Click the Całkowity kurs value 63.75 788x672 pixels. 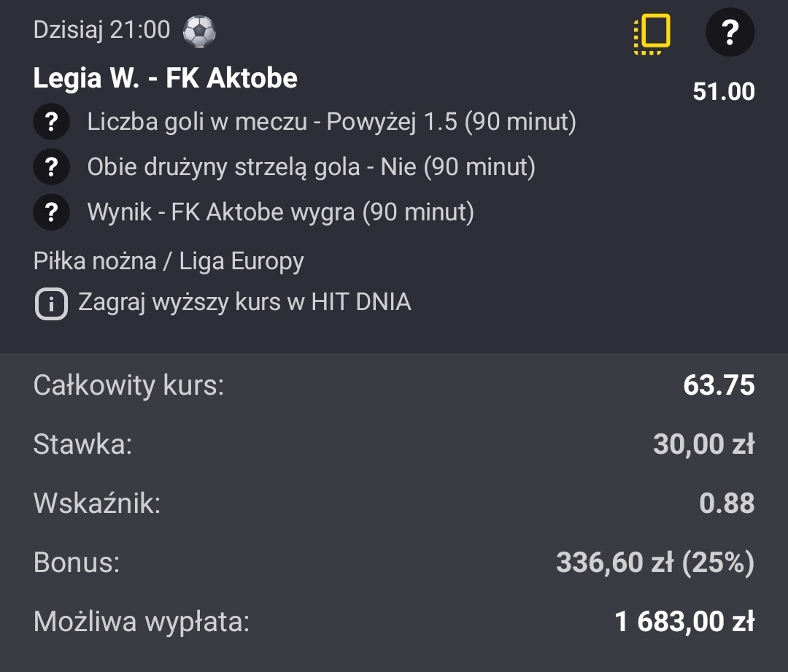719,385
